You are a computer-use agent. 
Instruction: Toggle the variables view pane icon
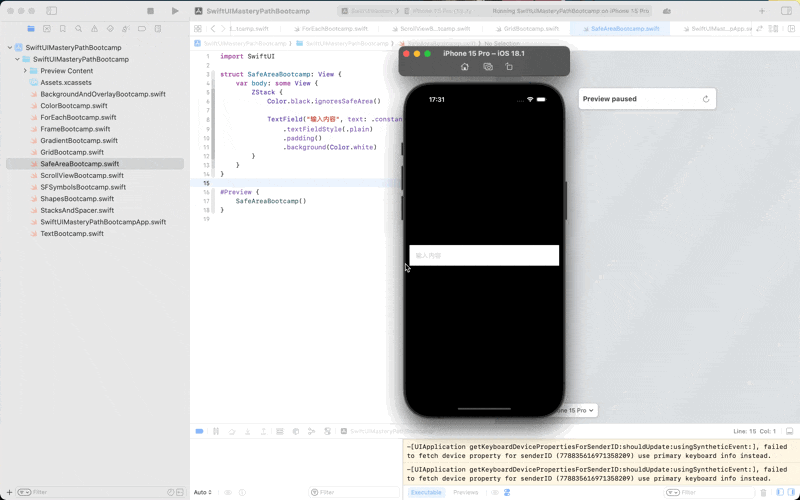[780, 492]
